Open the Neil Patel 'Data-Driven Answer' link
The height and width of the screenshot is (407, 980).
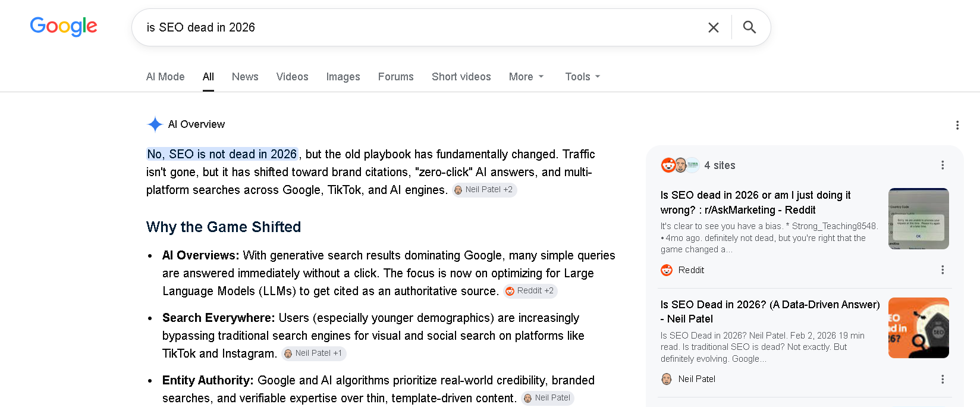point(770,312)
